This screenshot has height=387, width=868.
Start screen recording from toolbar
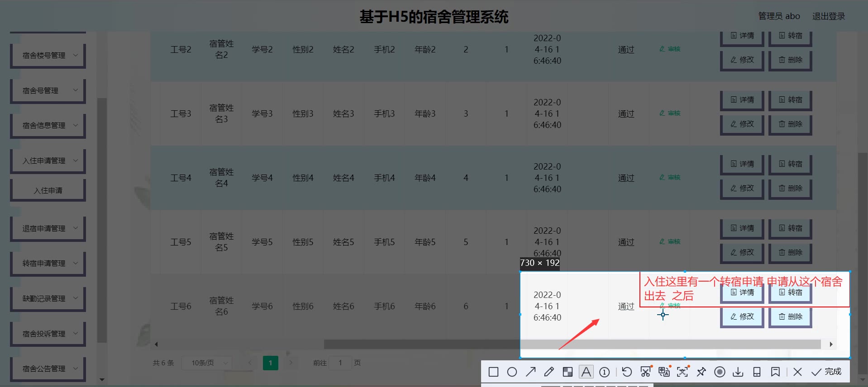pos(720,372)
